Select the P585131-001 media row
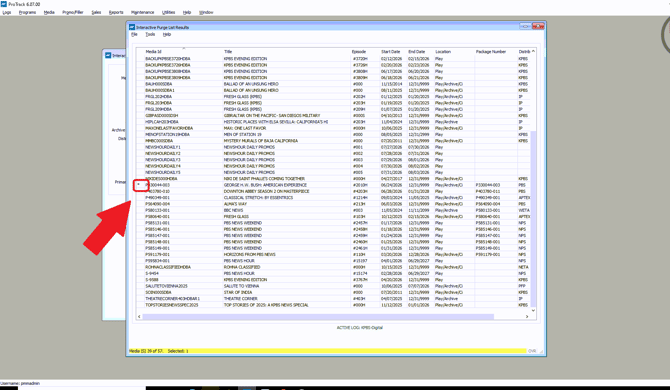Image resolution: width=670 pixels, height=390 pixels. pyautogui.click(x=333, y=223)
